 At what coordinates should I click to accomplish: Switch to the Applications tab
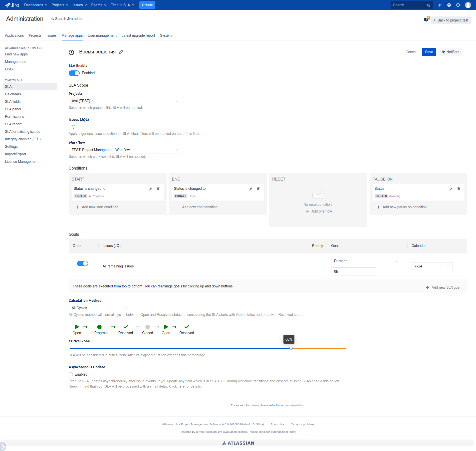pos(14,35)
